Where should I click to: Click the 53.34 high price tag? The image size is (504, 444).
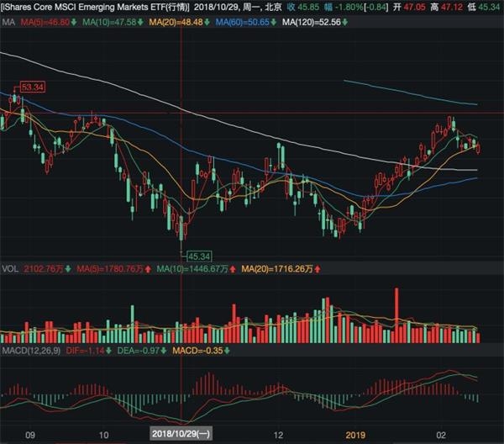(x=33, y=87)
